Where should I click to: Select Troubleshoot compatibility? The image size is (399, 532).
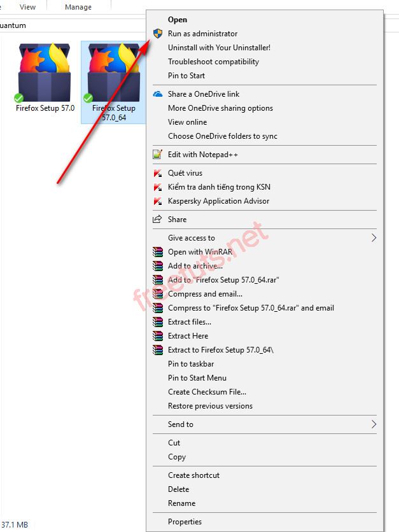click(x=265, y=62)
